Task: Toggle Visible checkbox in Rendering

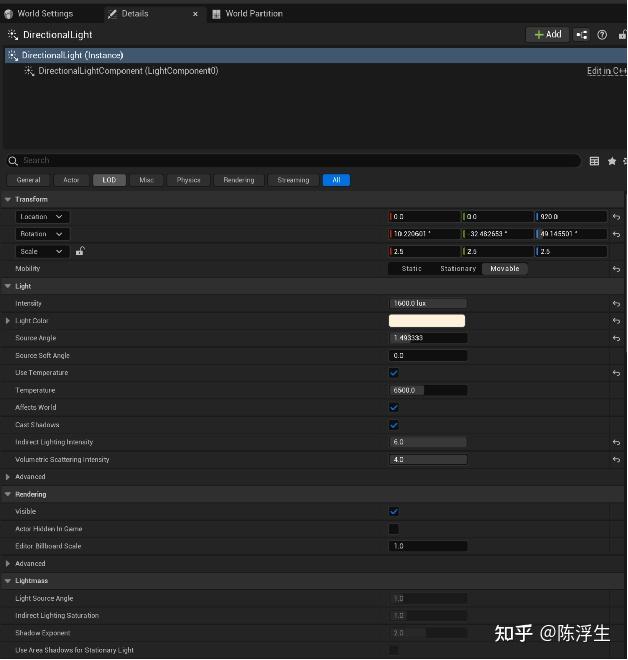Action: coord(394,512)
